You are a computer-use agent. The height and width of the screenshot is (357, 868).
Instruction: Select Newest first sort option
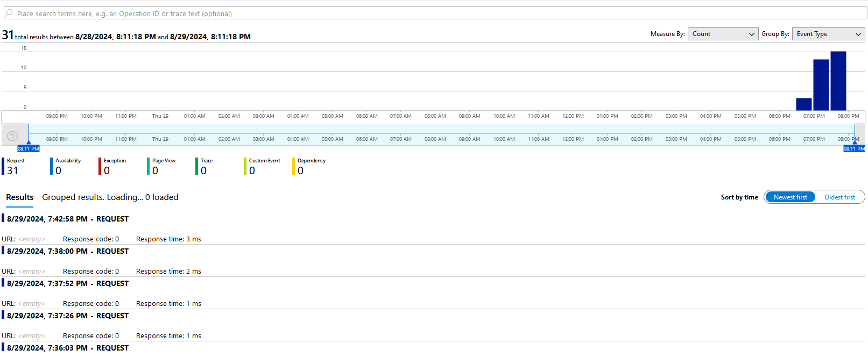(790, 197)
